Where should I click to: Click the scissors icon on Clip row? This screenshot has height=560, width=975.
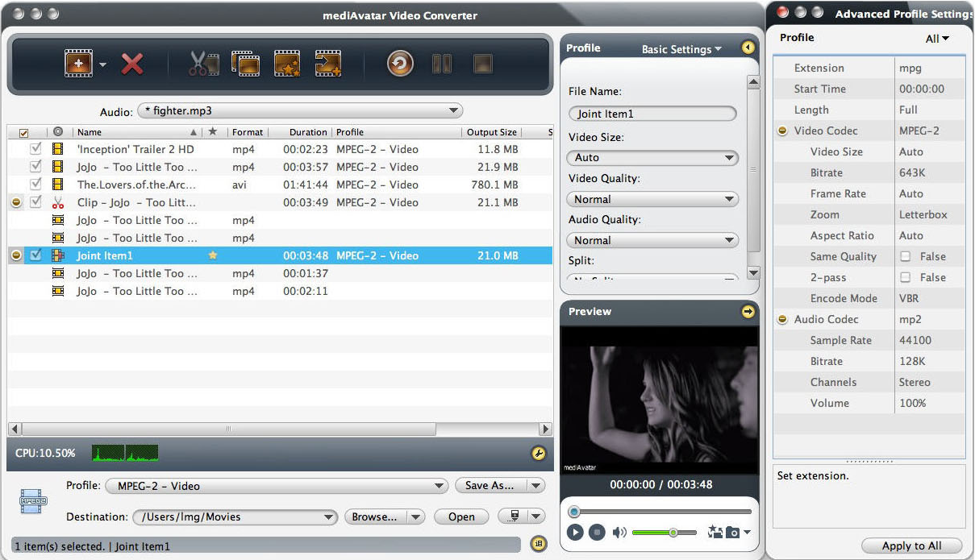(x=57, y=202)
